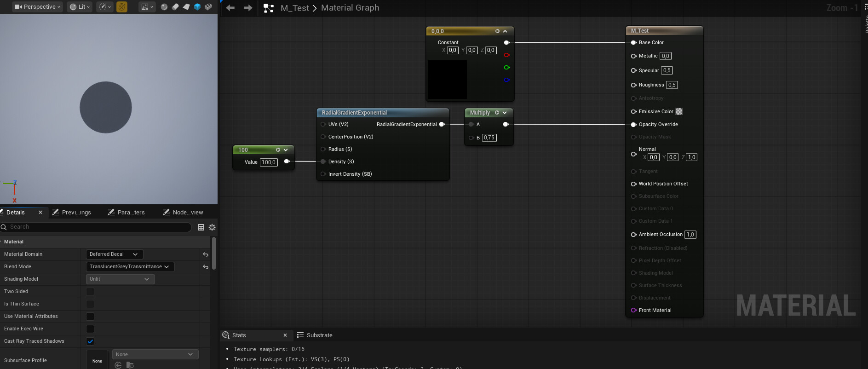The image size is (868, 369).
Task: Open the Blend Mode dropdown
Action: point(129,267)
